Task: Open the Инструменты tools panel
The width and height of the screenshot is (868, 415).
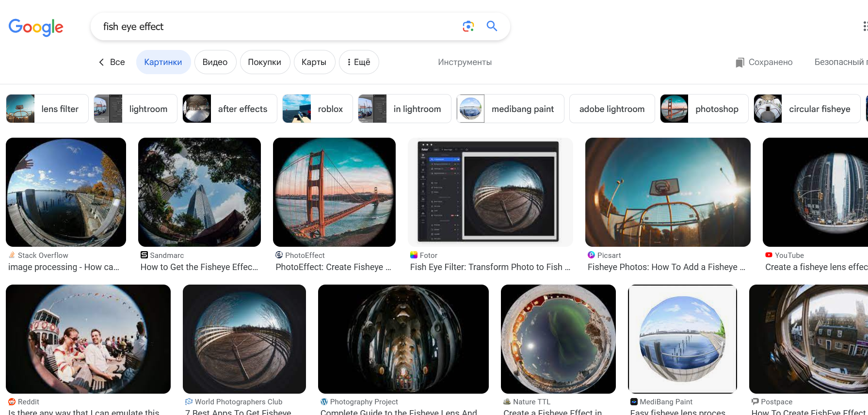Action: [x=465, y=62]
